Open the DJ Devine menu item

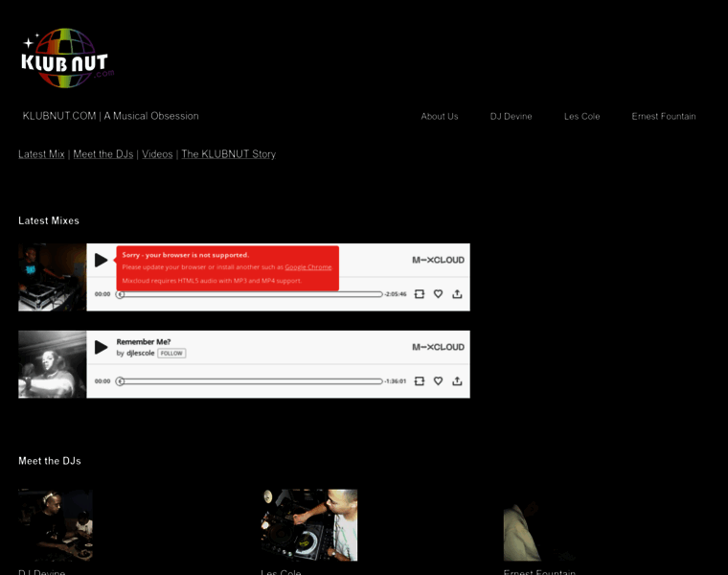point(511,117)
